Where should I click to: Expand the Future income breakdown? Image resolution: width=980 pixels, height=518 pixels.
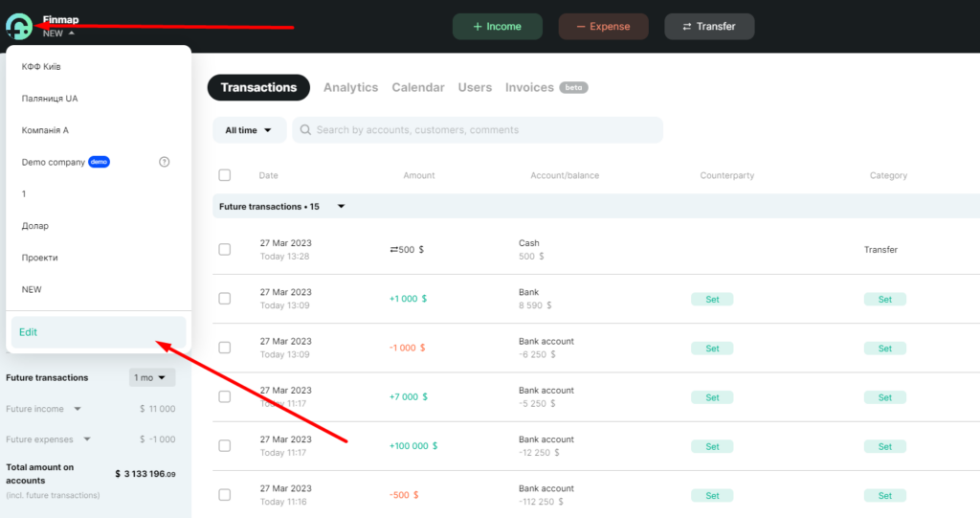point(78,409)
